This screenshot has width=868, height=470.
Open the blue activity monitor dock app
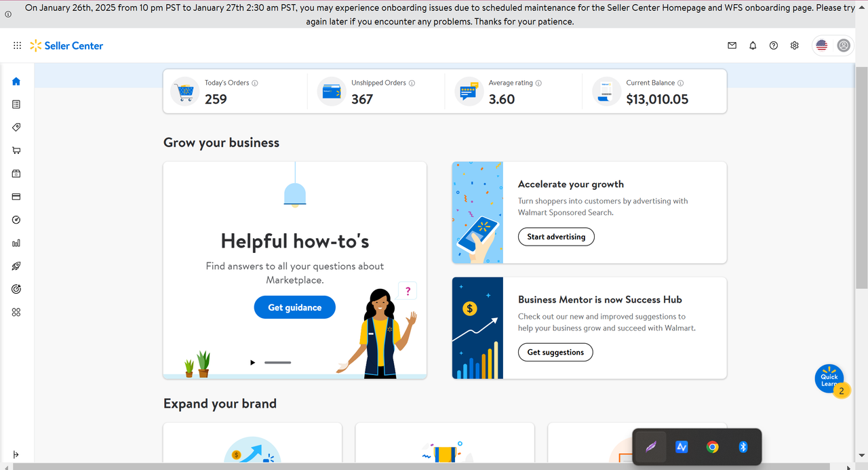682,447
